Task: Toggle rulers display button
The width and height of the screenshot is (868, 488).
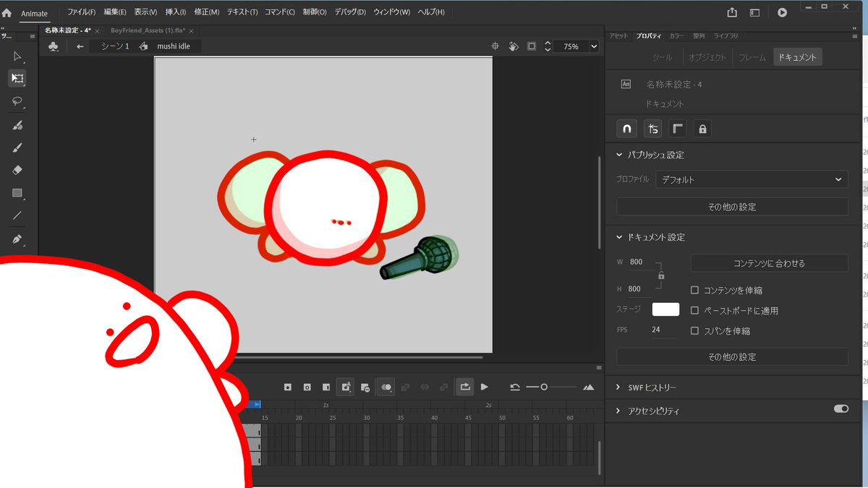Action: click(678, 129)
